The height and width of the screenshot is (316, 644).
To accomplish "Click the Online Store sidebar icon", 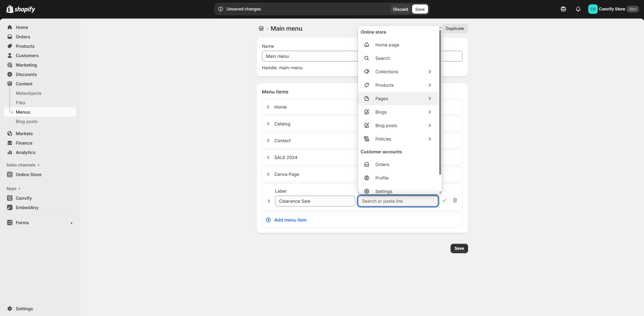I will [10, 174].
